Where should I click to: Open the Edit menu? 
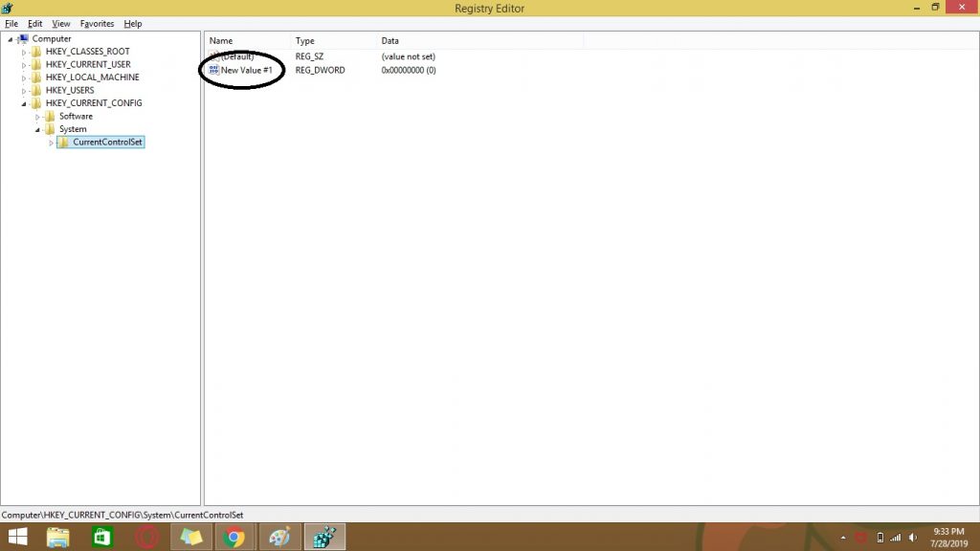[35, 24]
